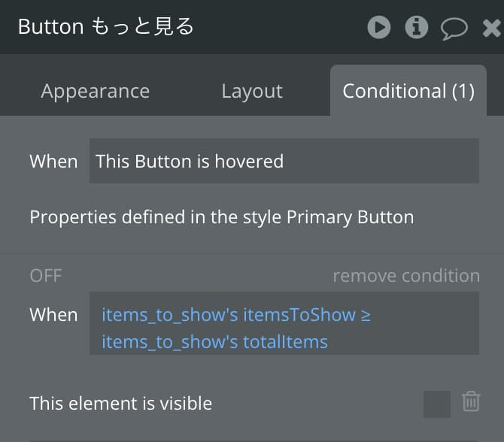Open the info reference icon
504x442 pixels.
click(416, 27)
